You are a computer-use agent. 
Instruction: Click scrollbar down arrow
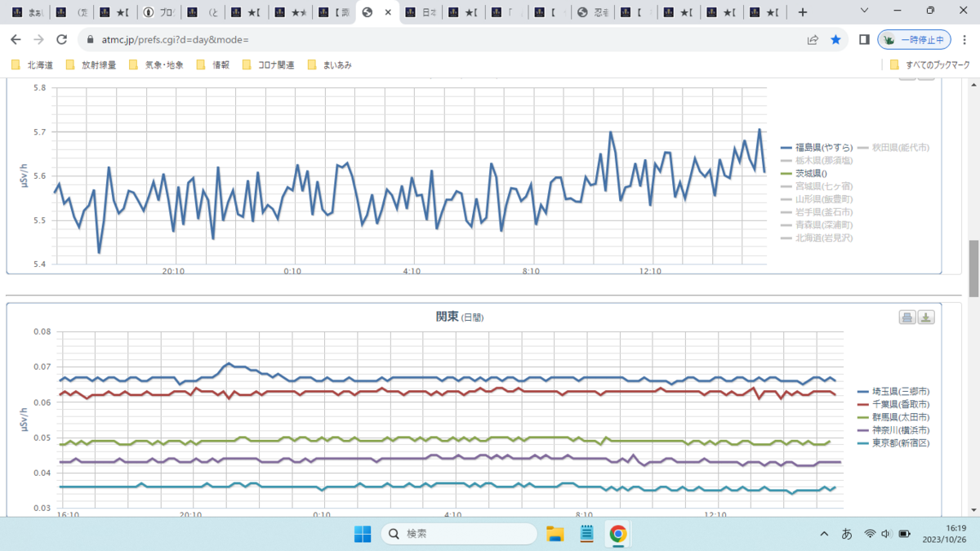(x=973, y=509)
